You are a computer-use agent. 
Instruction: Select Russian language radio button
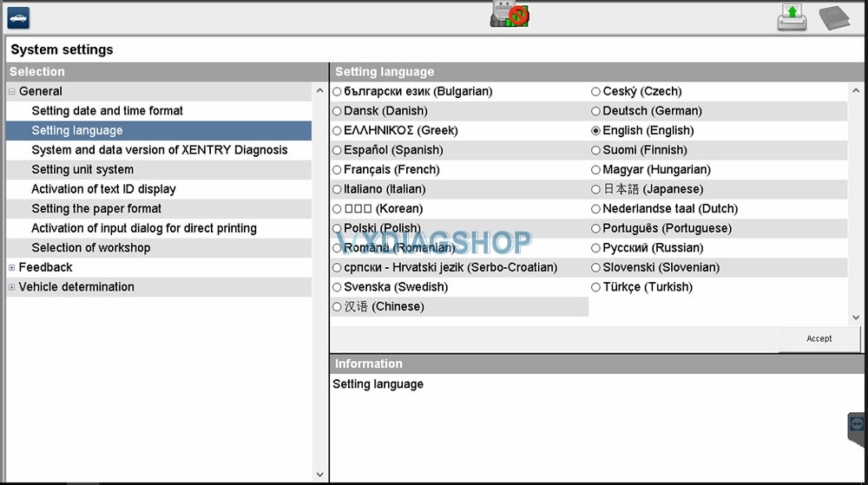tap(595, 248)
